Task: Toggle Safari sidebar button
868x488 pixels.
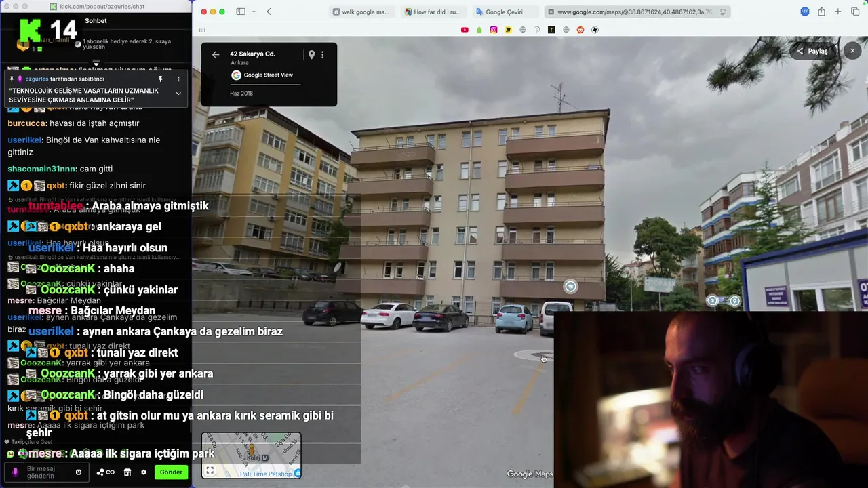Action: 241,12
